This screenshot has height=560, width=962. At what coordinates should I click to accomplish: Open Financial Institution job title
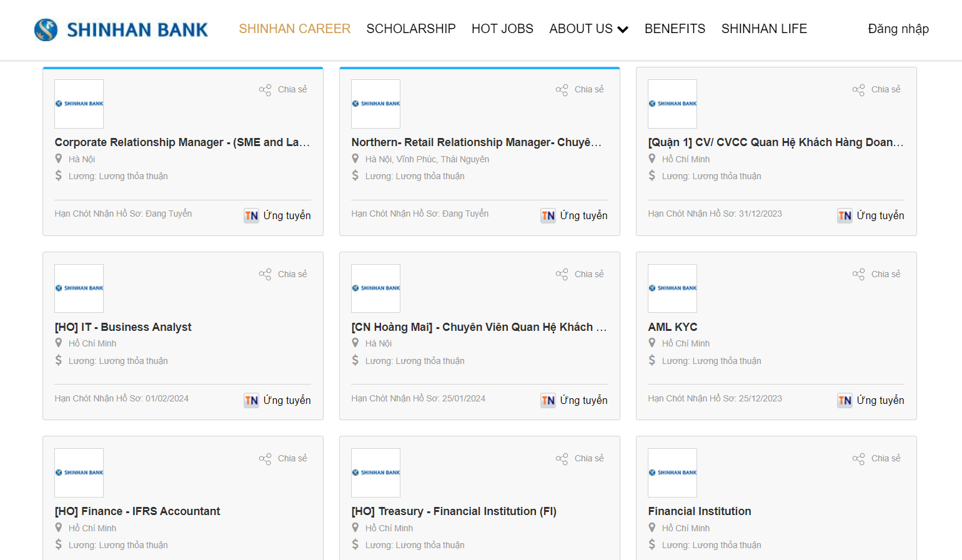coord(700,511)
